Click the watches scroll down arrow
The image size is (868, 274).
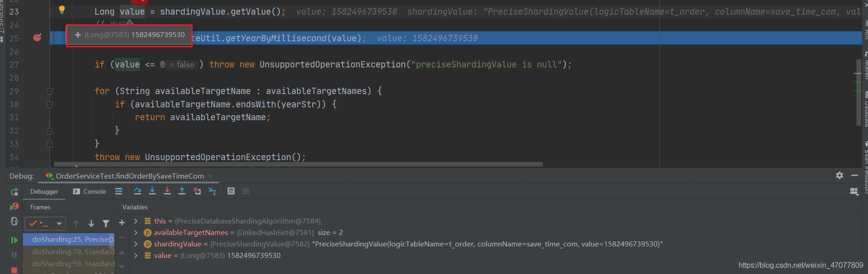point(122,267)
